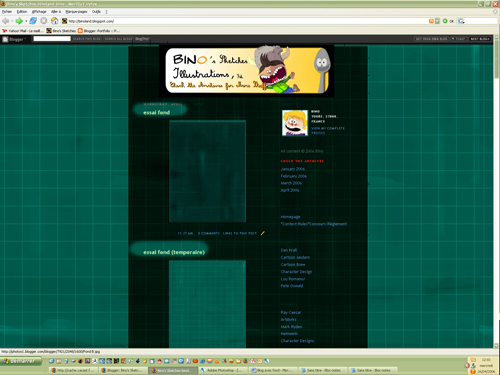Stop page loading with the stop icon
Image resolution: width=500 pixels, height=375 pixels.
[44, 21]
